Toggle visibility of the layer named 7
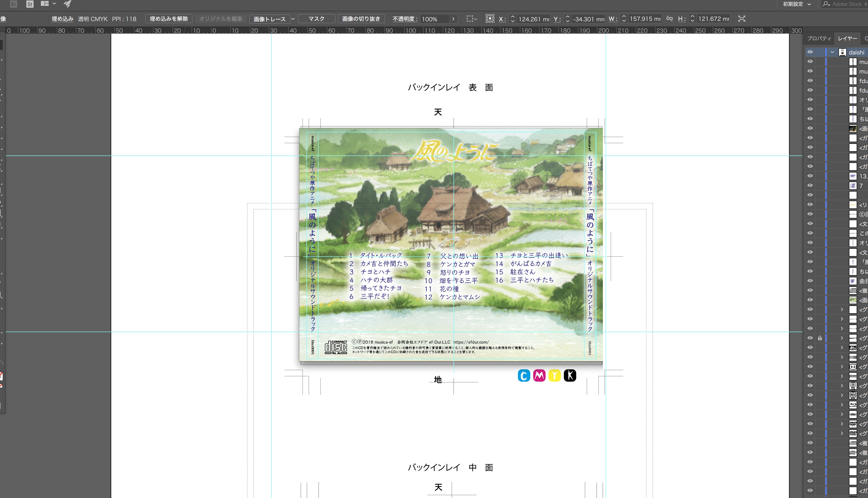868x498 pixels. click(x=810, y=185)
